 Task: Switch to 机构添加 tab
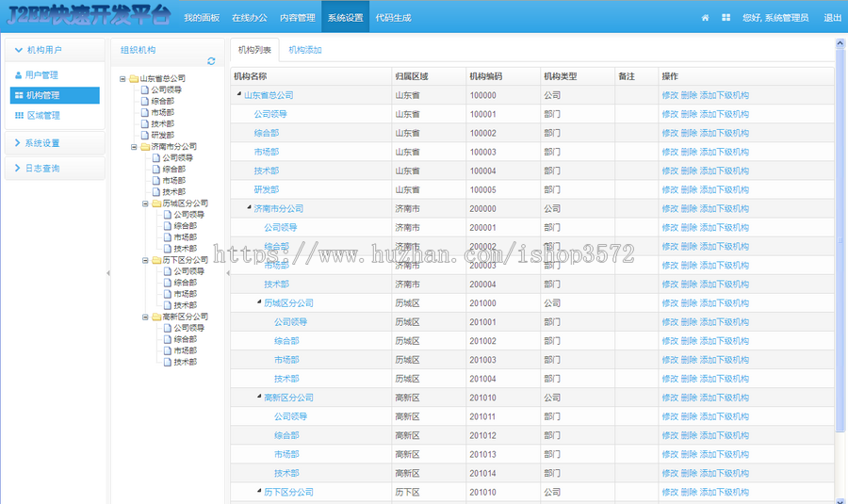click(x=305, y=50)
